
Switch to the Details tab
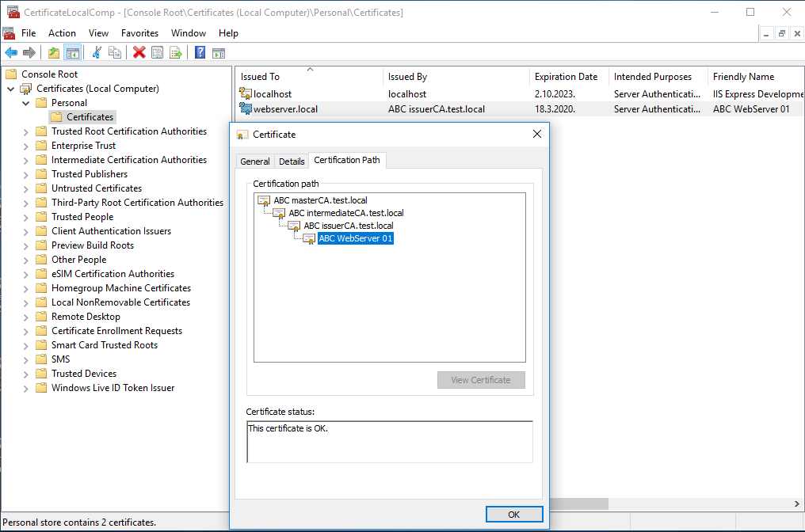[x=292, y=161]
